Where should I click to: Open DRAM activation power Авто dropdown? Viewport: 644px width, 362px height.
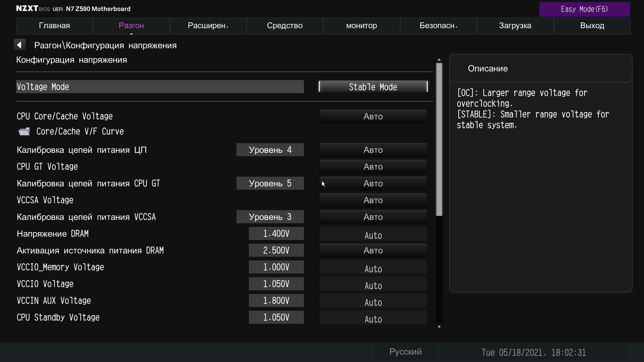pyautogui.click(x=373, y=250)
